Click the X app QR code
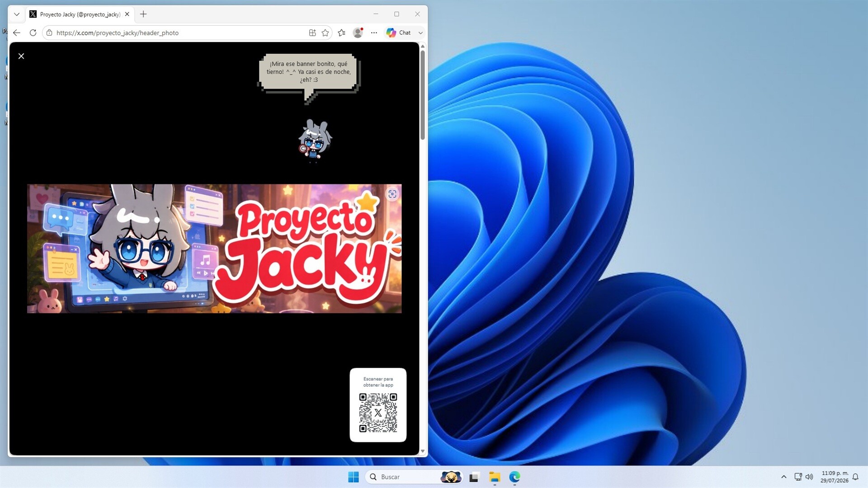 tap(378, 413)
